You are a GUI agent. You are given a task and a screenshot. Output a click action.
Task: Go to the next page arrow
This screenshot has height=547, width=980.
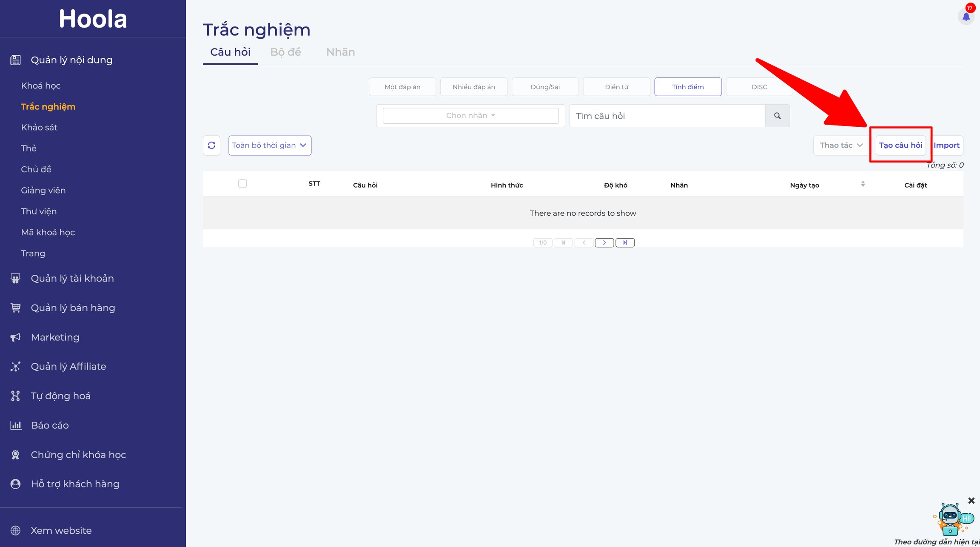click(x=604, y=242)
